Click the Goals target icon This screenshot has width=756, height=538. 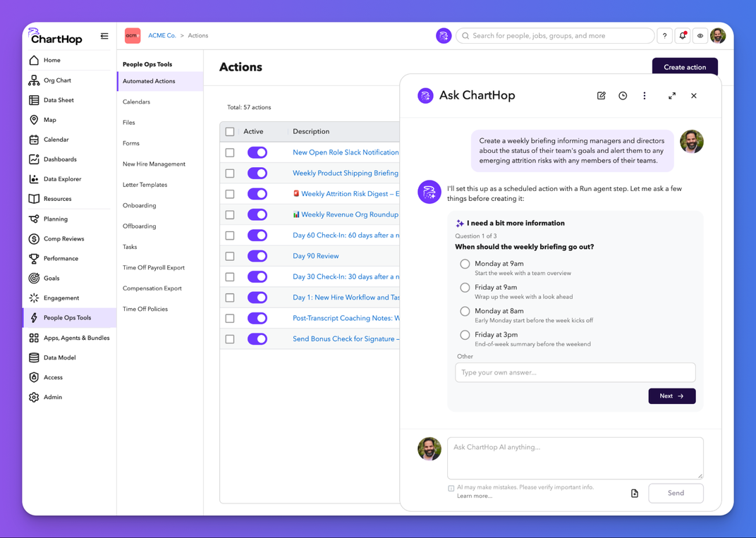(x=34, y=279)
